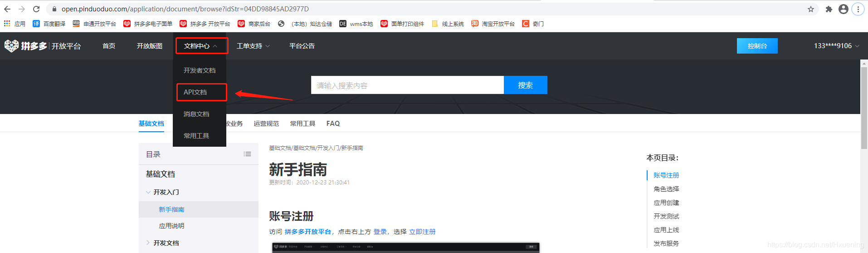Select 常用工具 from the dropdown menu

(200, 136)
